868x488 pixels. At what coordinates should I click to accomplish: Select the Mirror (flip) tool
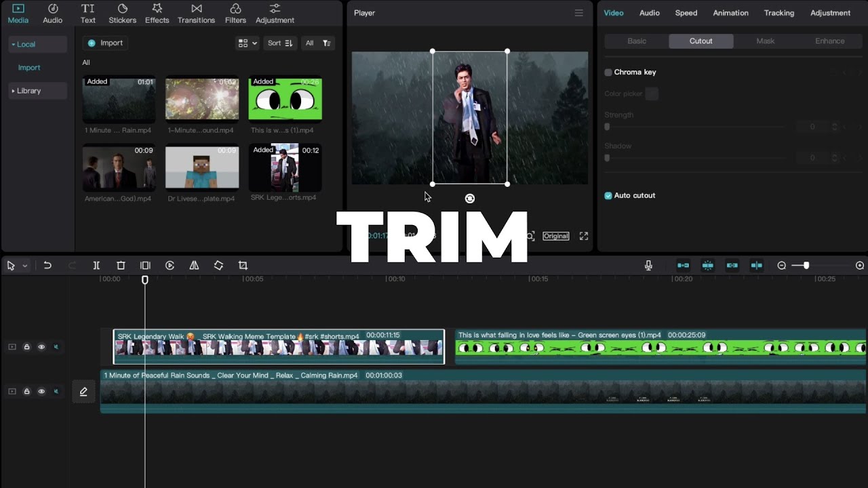(194, 265)
